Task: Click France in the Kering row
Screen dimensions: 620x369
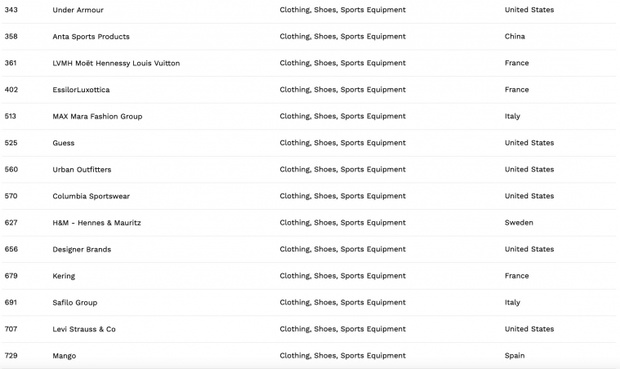Action: coord(516,276)
